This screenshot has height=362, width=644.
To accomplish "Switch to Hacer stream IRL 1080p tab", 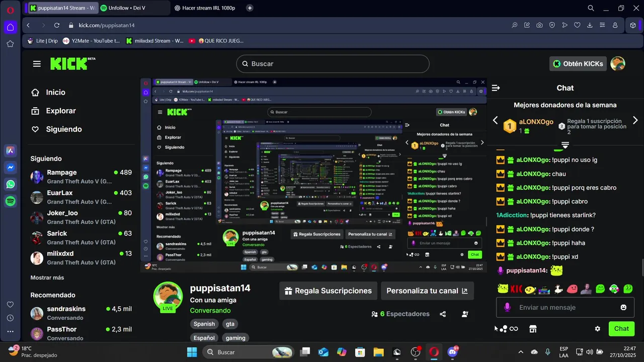I will click(205, 8).
